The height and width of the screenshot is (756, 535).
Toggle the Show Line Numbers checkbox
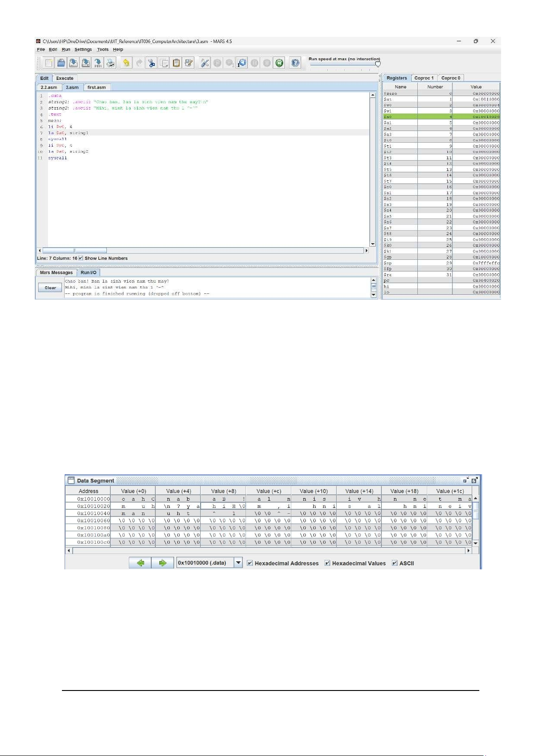coord(81,258)
